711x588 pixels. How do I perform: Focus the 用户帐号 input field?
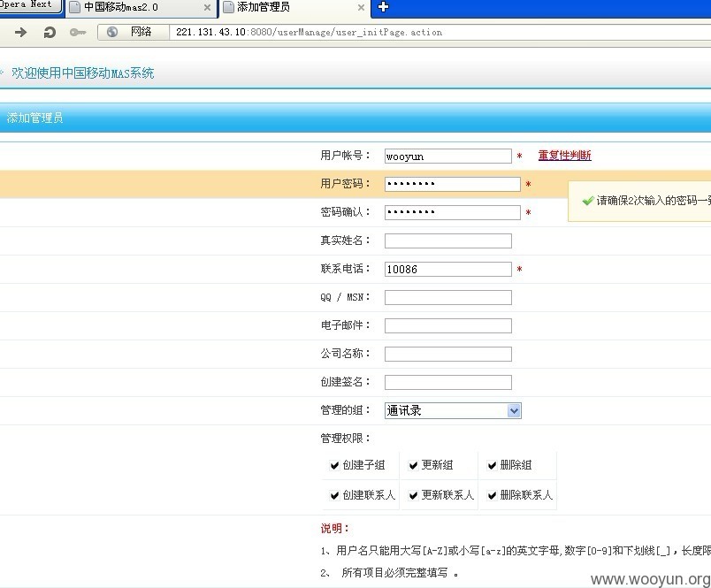pos(448,157)
